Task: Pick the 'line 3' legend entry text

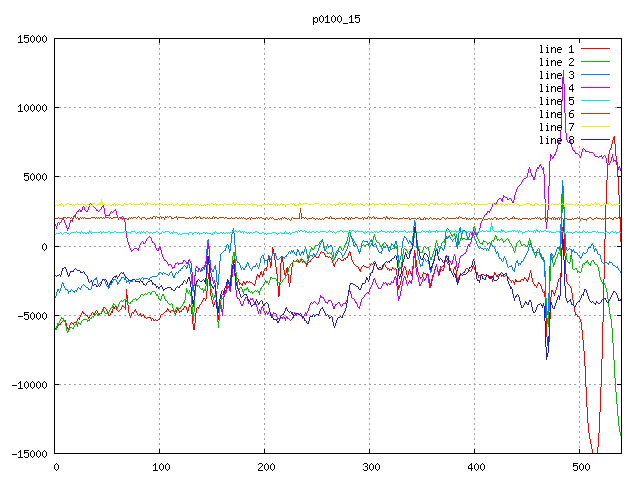Action: point(556,75)
